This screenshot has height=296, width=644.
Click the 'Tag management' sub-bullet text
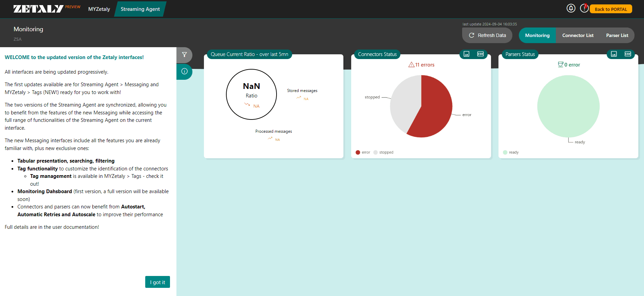(x=51, y=176)
